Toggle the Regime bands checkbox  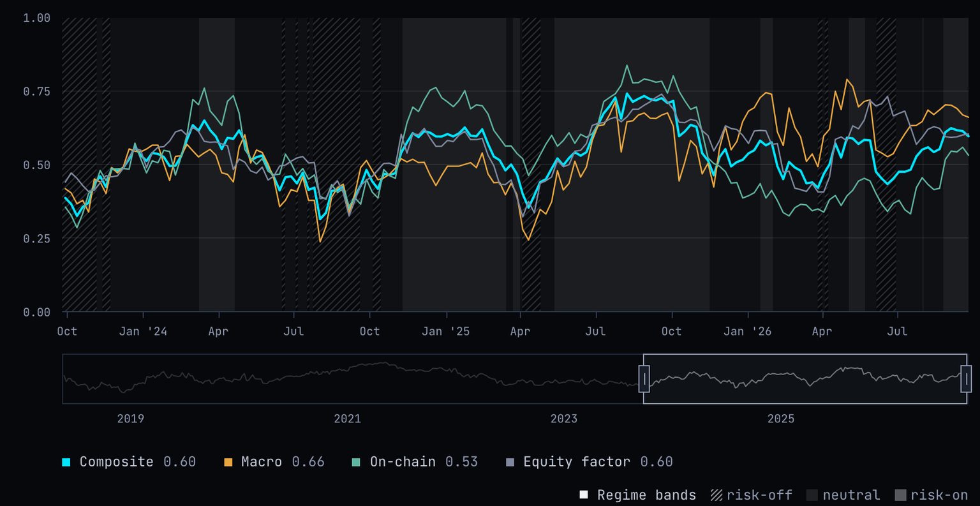[584, 495]
